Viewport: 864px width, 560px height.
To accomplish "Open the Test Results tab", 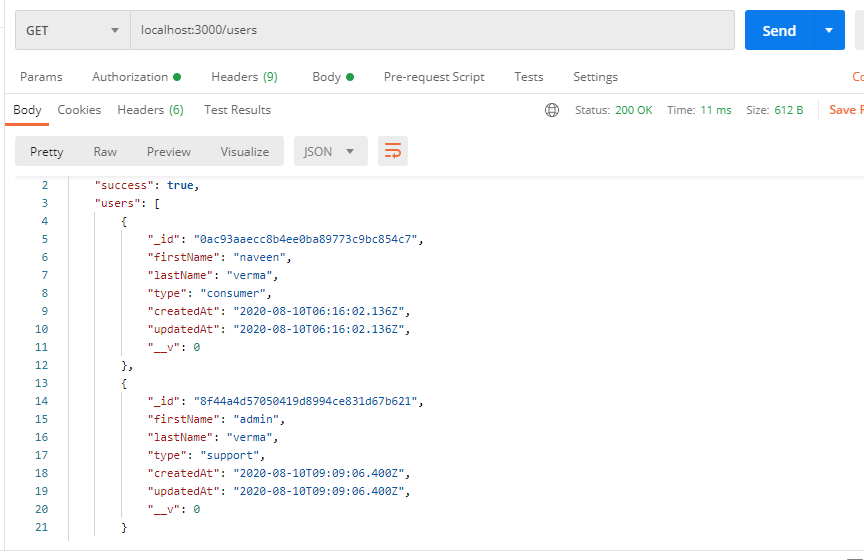I will coord(237,110).
